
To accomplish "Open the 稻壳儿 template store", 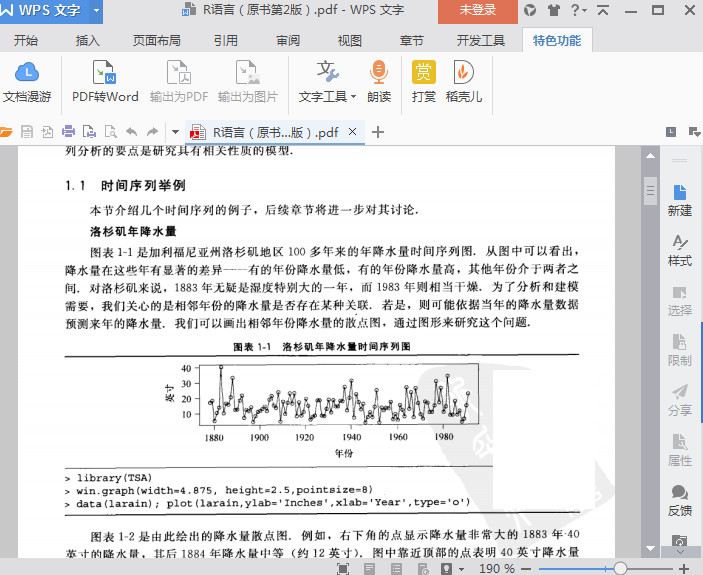I will (x=464, y=82).
